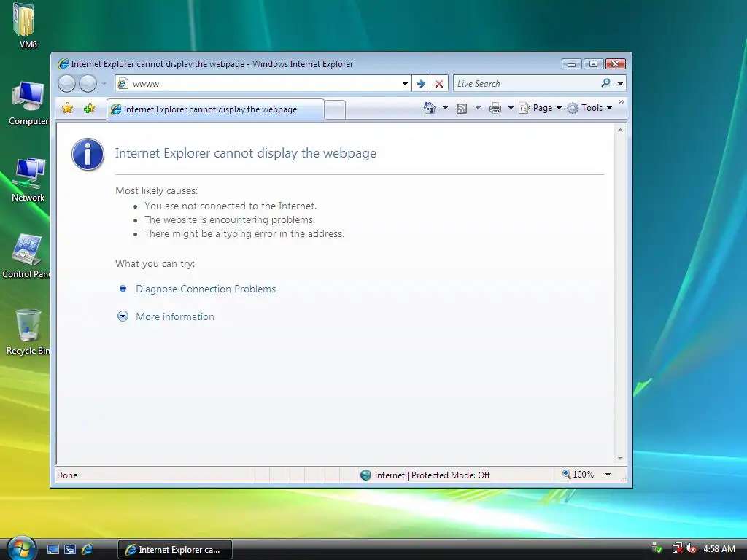Click Show Desktop quick launch icon

[x=53, y=550]
